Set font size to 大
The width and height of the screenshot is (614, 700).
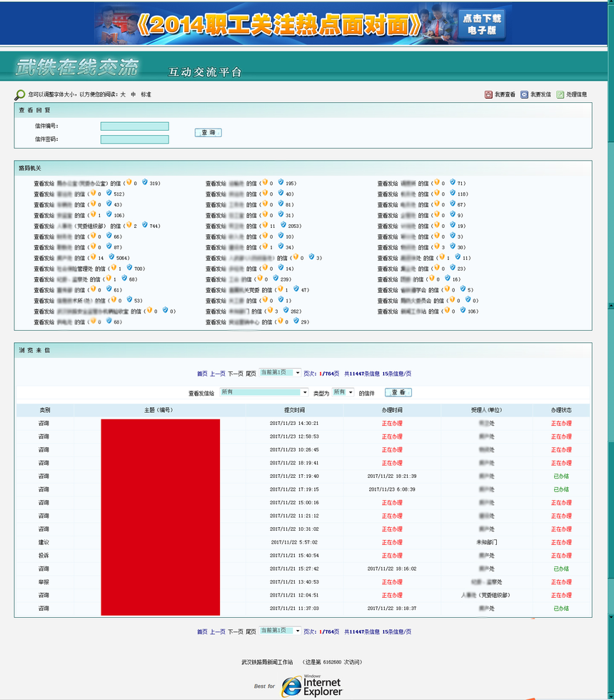click(122, 94)
